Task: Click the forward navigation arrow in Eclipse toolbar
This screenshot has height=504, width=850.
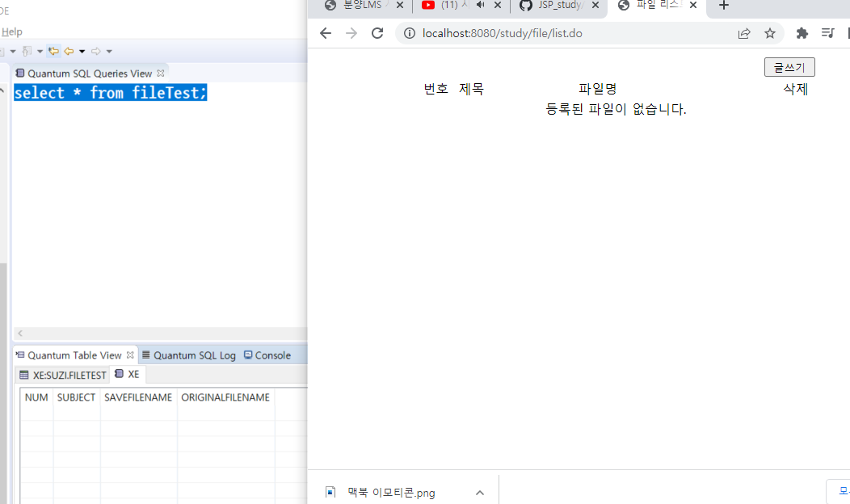Action: [95, 50]
